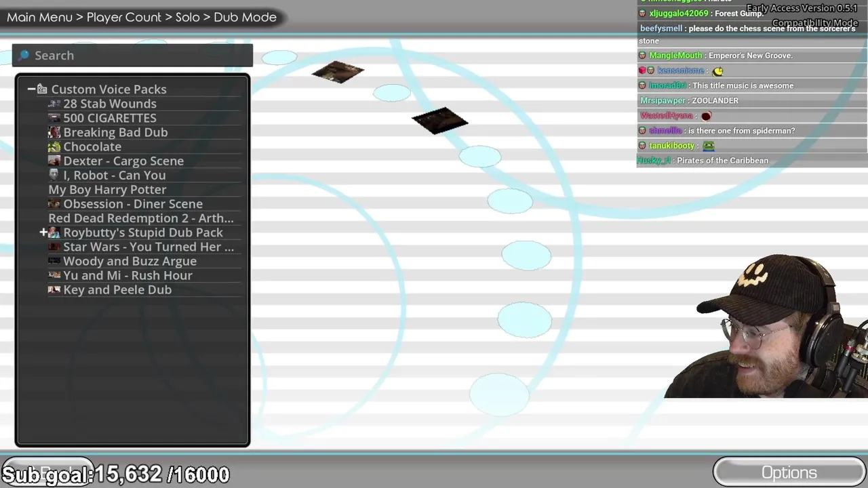Choose Star Wars - You Turned Her pack
Screen dimensions: 868x488
(x=149, y=247)
